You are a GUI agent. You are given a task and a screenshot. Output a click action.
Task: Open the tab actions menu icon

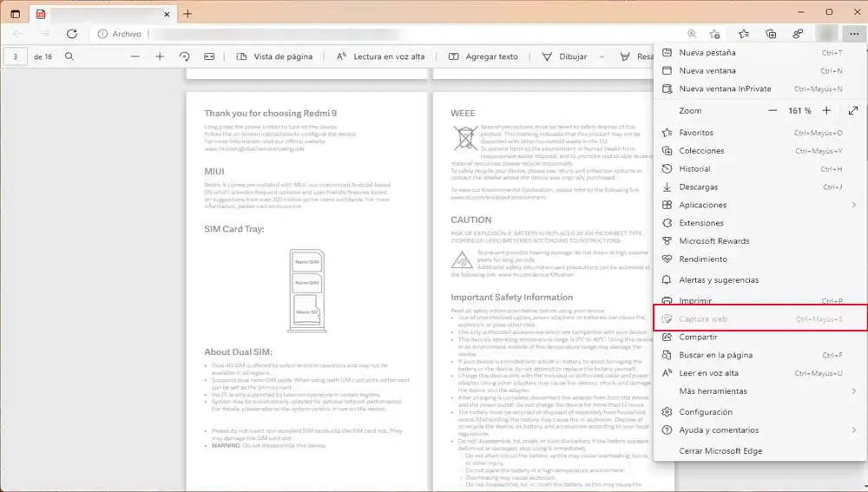point(15,14)
